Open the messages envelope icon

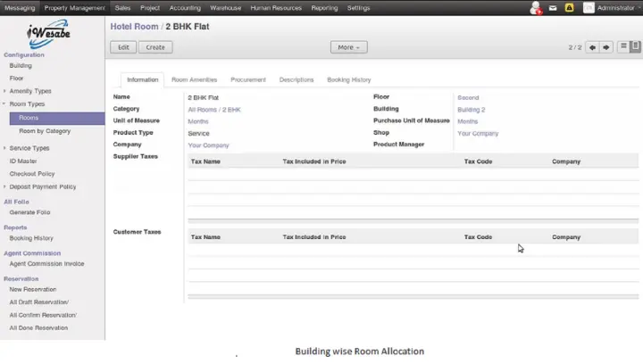coord(554,8)
